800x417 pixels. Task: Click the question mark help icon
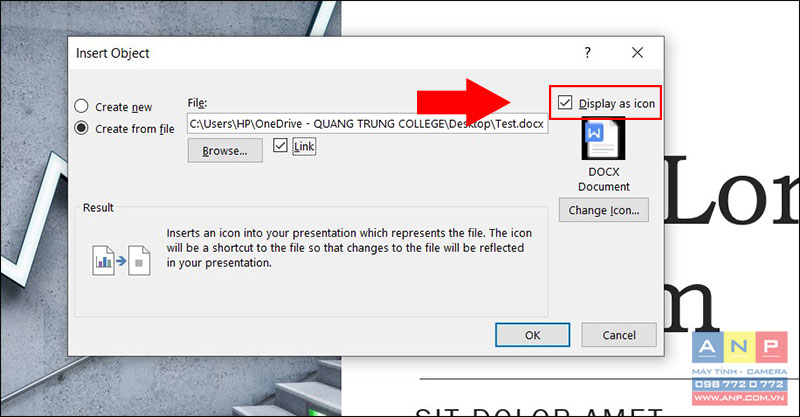(x=588, y=53)
